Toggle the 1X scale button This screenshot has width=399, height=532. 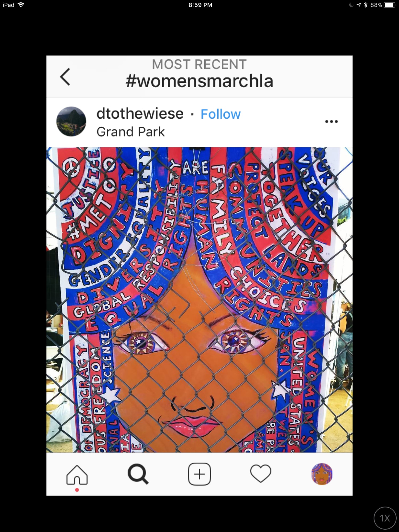[385, 518]
